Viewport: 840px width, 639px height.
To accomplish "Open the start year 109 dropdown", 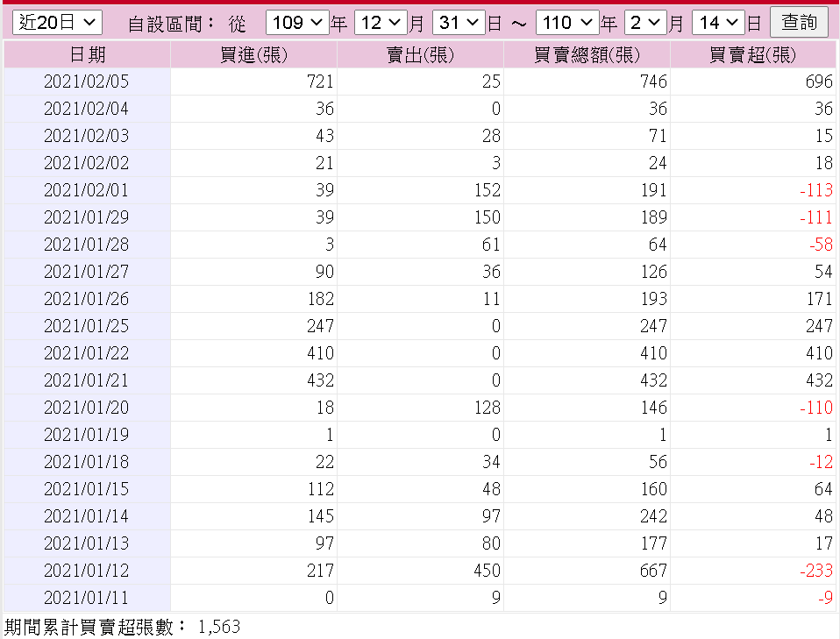I will click(x=297, y=23).
